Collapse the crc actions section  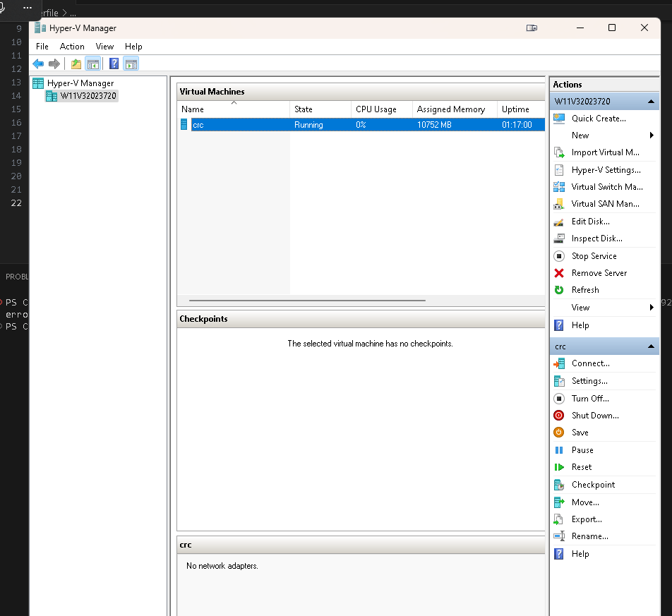click(651, 346)
